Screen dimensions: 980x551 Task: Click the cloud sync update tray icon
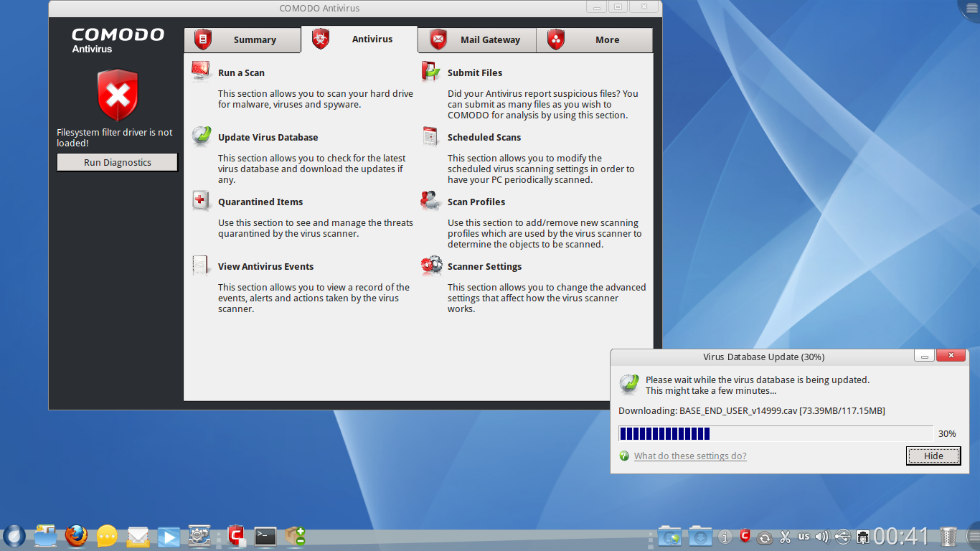[x=765, y=537]
